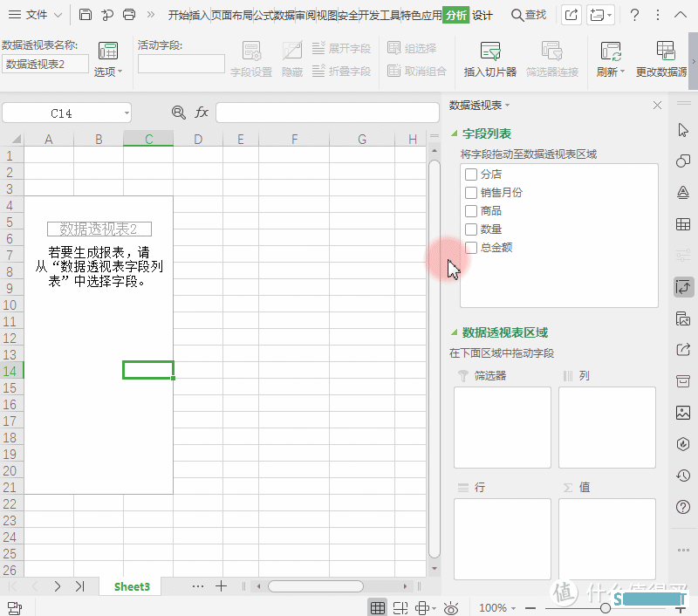Screen dimensions: 698x616
Task: Switch to the 审阅 ribbon tab
Action: [305, 15]
